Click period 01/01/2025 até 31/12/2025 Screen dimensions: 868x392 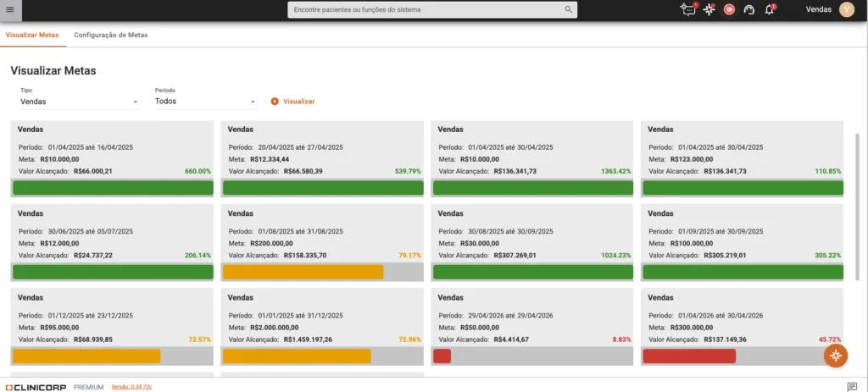[x=301, y=316]
